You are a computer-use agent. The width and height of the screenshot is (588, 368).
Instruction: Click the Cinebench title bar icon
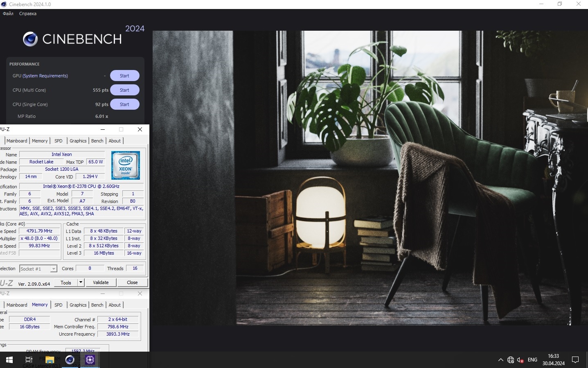(4, 4)
